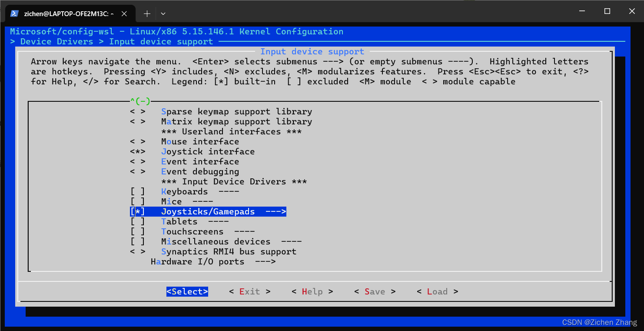Click the < Load > button
Screen dimensions: 644x331
point(437,292)
